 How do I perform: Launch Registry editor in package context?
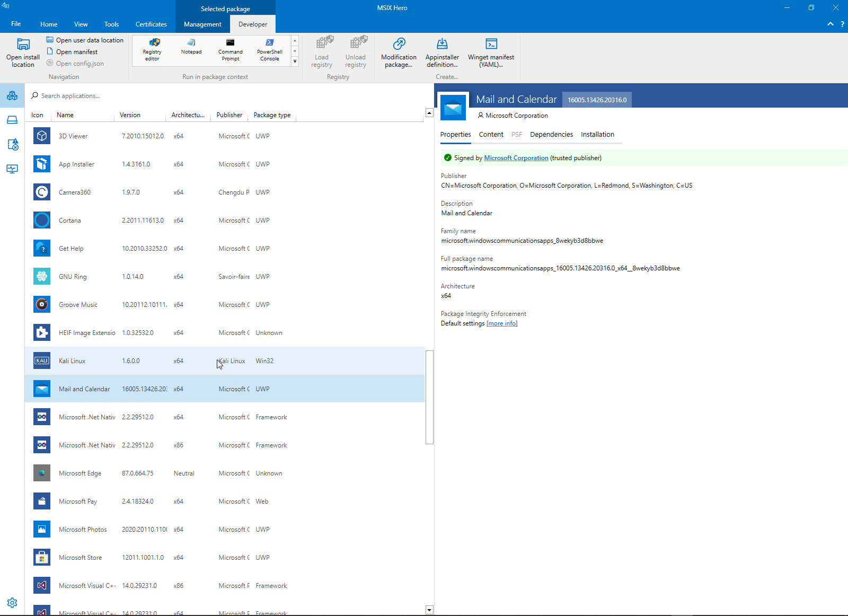click(x=152, y=50)
